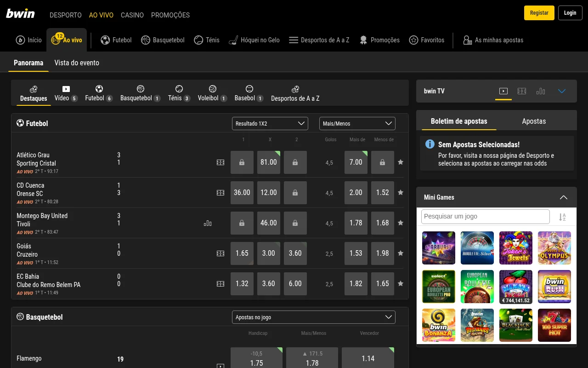Open Desportos de A a Z live filter
The image size is (588, 368).
pos(295,93)
